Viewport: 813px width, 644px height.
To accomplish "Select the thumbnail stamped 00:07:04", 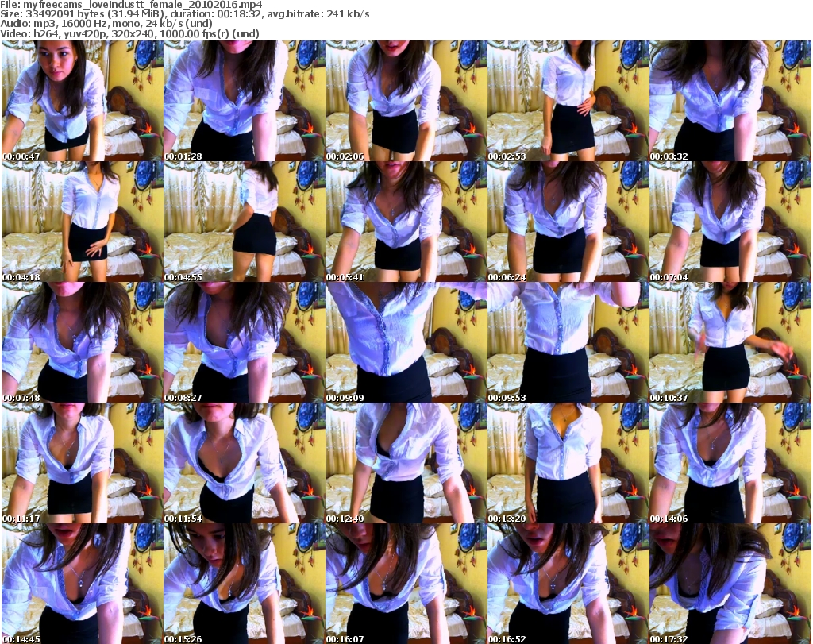I will [x=730, y=222].
